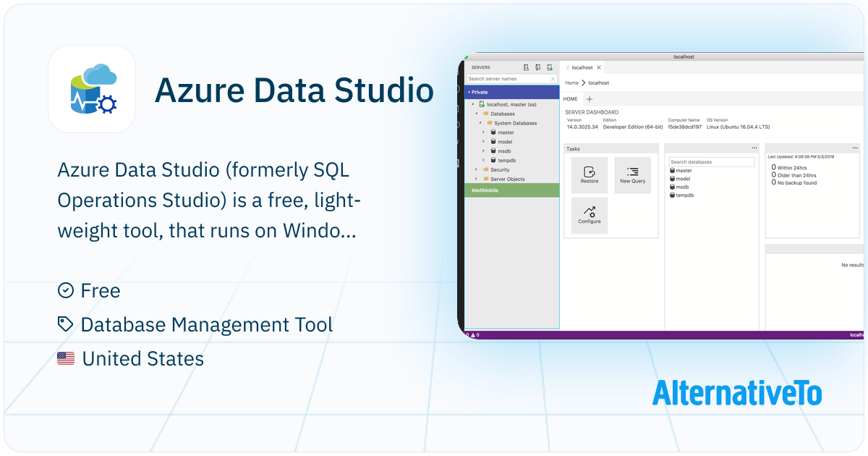Viewport: 868px width, 456px height.
Task: Click master database icon in dashboard list
Action: click(672, 171)
